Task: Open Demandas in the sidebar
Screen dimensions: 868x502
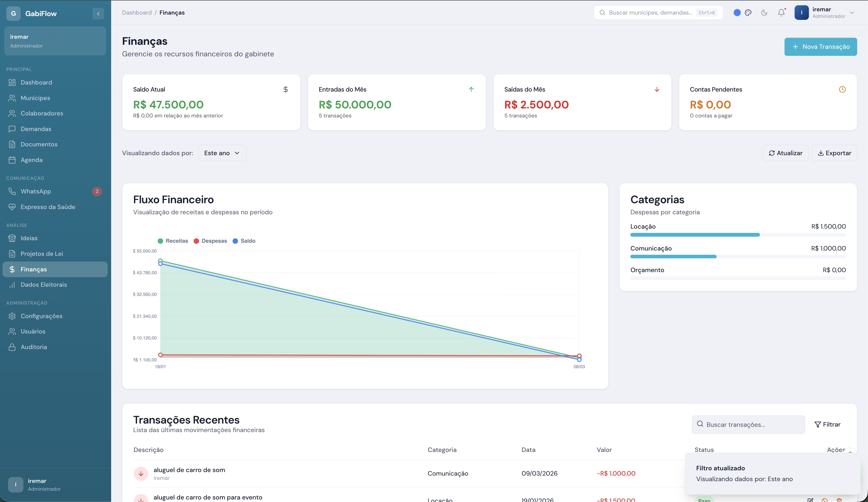Action: click(55, 129)
